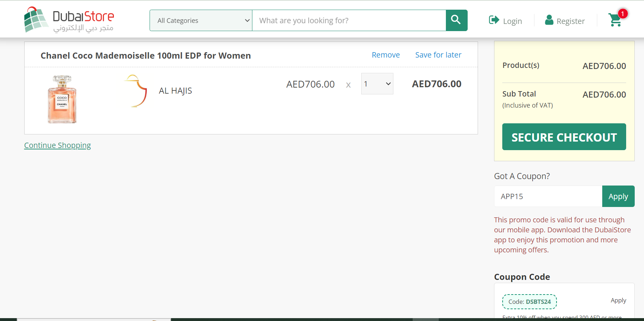Click the SECURE CHECKOUT button

point(564,137)
